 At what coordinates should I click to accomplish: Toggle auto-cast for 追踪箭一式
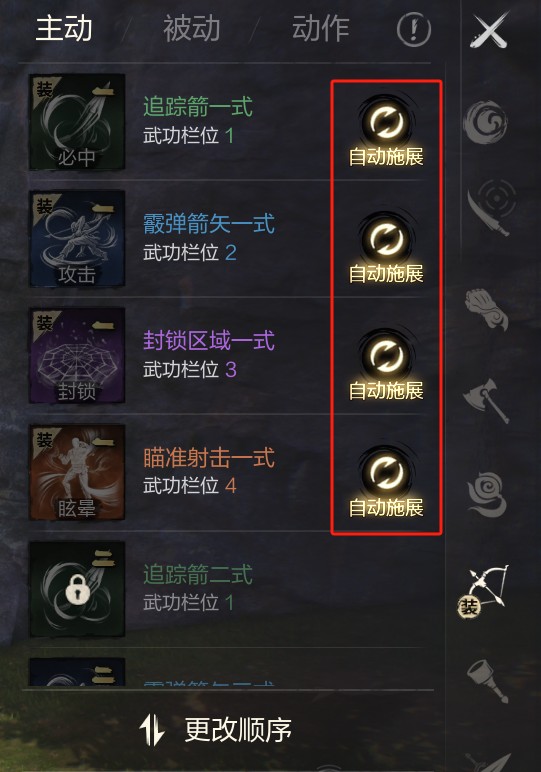click(x=386, y=130)
